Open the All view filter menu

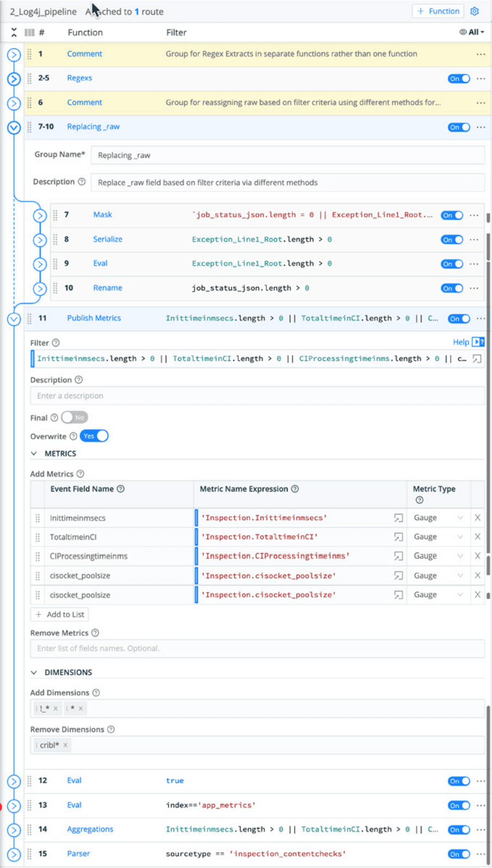[471, 32]
